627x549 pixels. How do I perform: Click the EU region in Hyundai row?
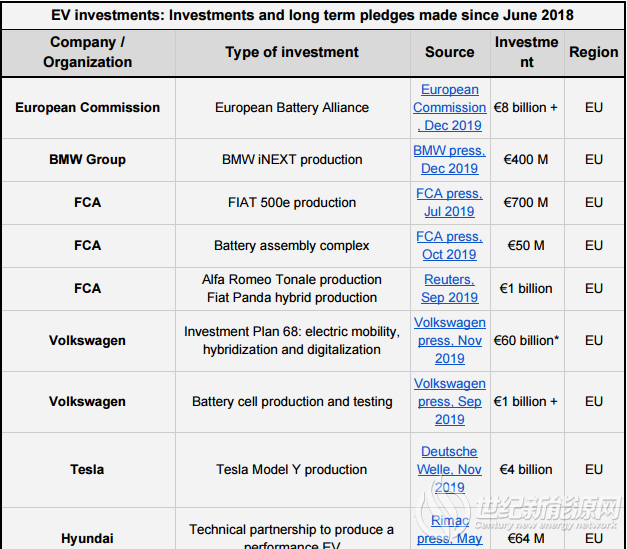pos(594,538)
